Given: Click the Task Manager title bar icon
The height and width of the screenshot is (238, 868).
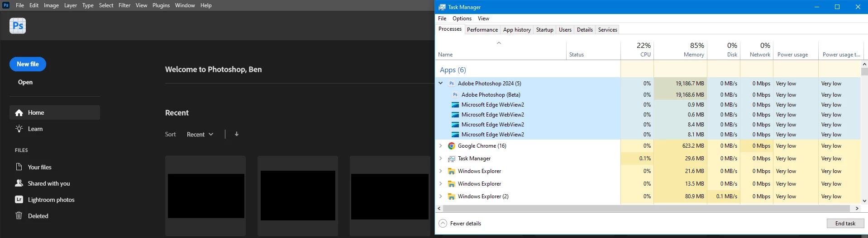Looking at the screenshot, I should point(442,7).
